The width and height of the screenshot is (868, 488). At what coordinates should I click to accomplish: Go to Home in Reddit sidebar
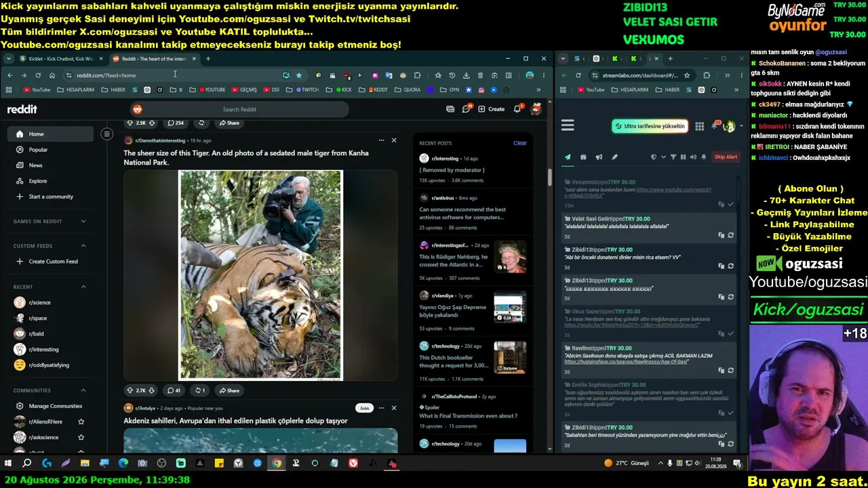[51, 134]
